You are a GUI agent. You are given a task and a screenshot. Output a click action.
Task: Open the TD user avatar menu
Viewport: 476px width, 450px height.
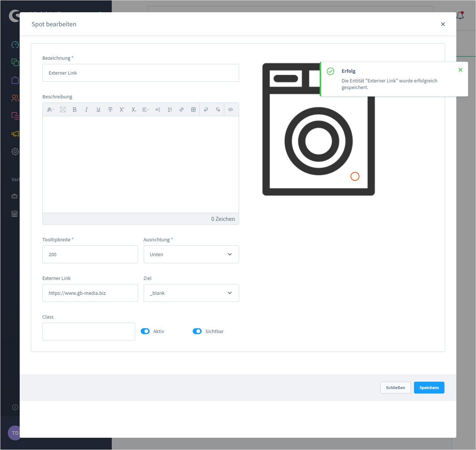pyautogui.click(x=14, y=433)
